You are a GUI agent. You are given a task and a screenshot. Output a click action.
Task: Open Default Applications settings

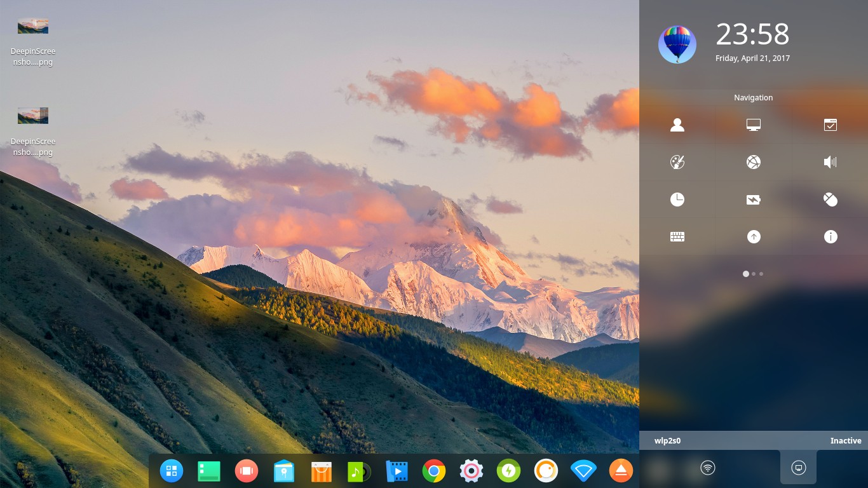pyautogui.click(x=831, y=125)
